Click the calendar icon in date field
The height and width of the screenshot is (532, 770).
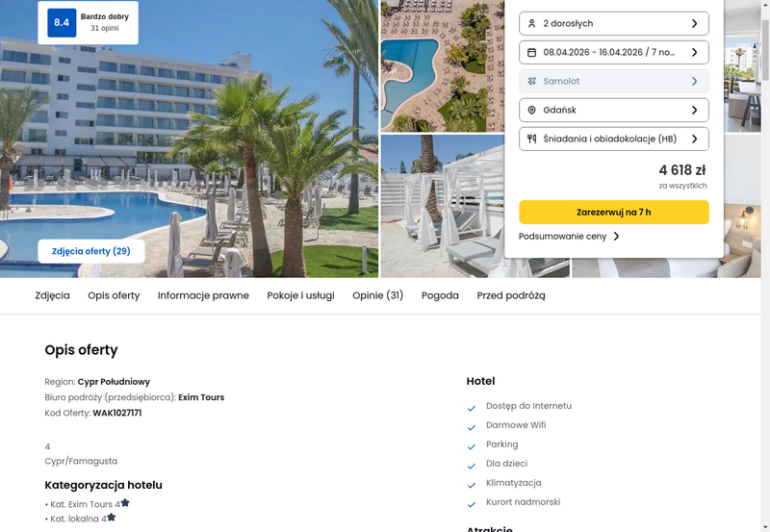tap(531, 53)
